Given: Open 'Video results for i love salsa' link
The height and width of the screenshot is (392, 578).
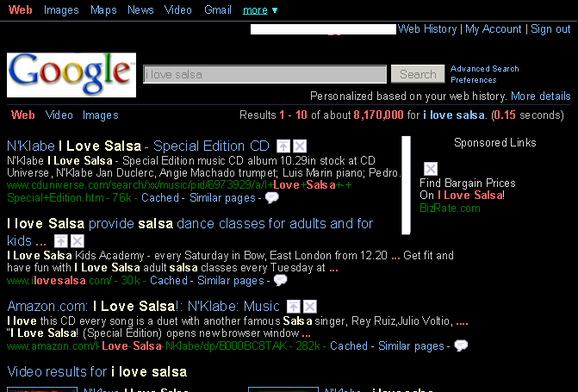Looking at the screenshot, I should click(x=97, y=371).
